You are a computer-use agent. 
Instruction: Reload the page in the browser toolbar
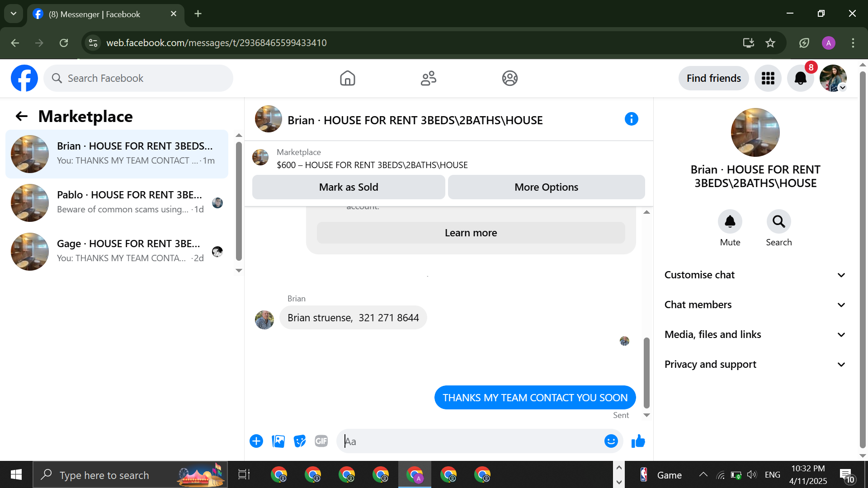point(64,43)
